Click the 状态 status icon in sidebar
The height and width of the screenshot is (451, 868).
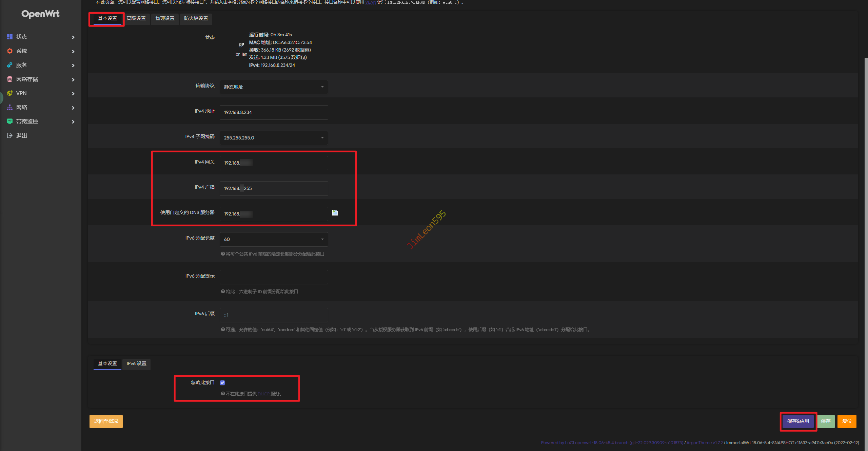tap(10, 37)
